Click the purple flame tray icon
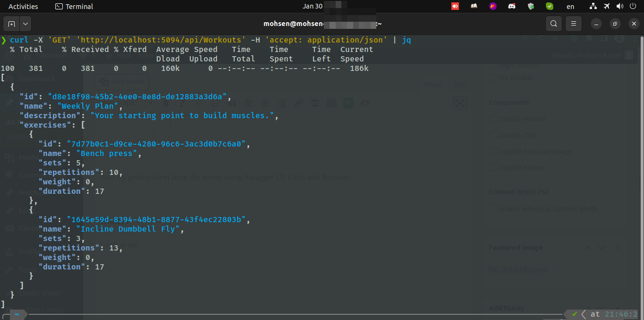This screenshot has width=644, height=320. click(493, 7)
